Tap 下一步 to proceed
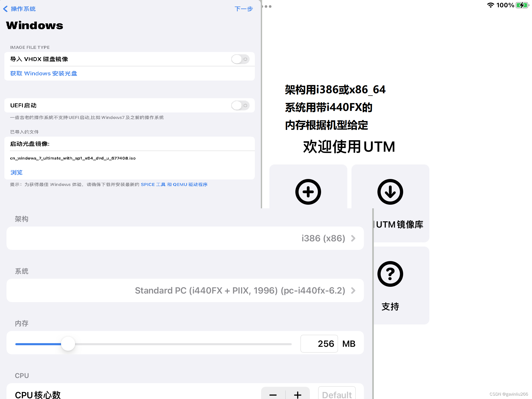The width and height of the screenshot is (532, 399). [243, 9]
